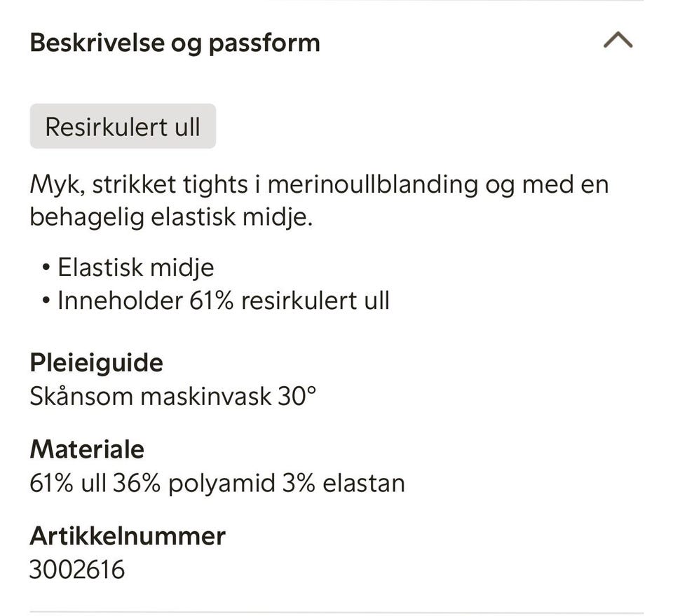The height and width of the screenshot is (616, 673).
Task: Click 'Skånsom maskinvask 30°' care instruction
Action: point(172,396)
